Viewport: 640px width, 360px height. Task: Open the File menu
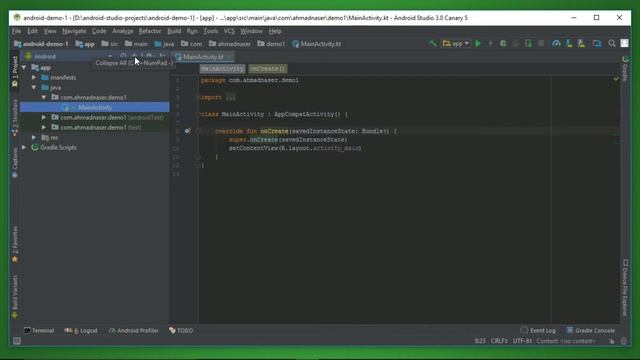pos(16,31)
